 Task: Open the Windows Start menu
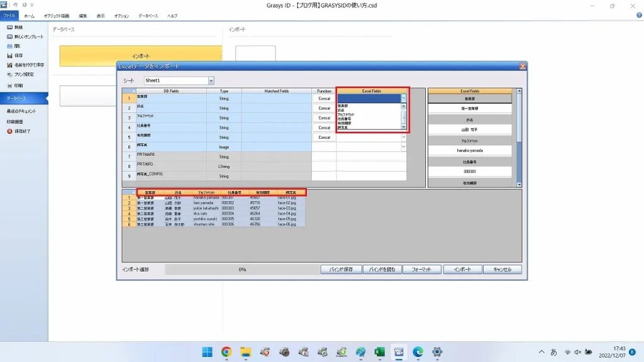[208, 352]
